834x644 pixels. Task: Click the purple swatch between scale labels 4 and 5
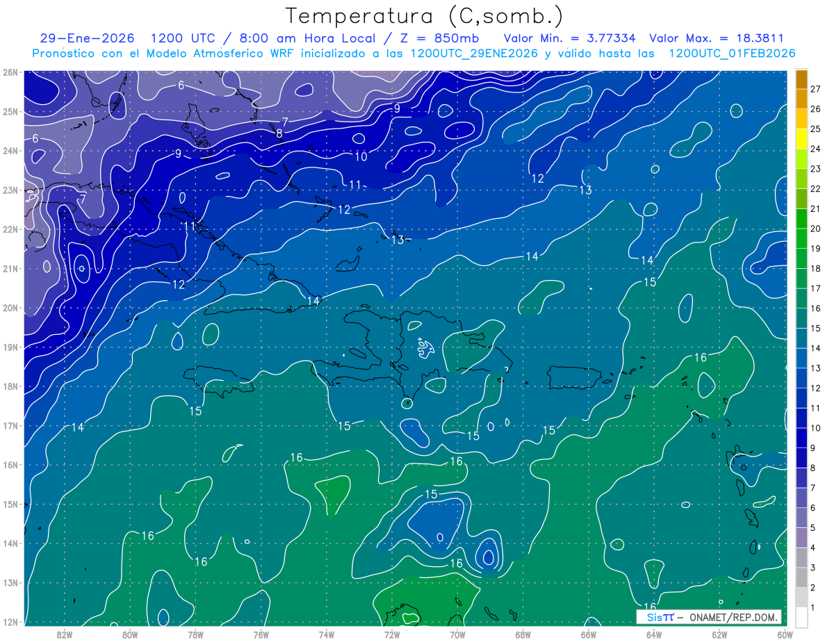[x=802, y=537]
